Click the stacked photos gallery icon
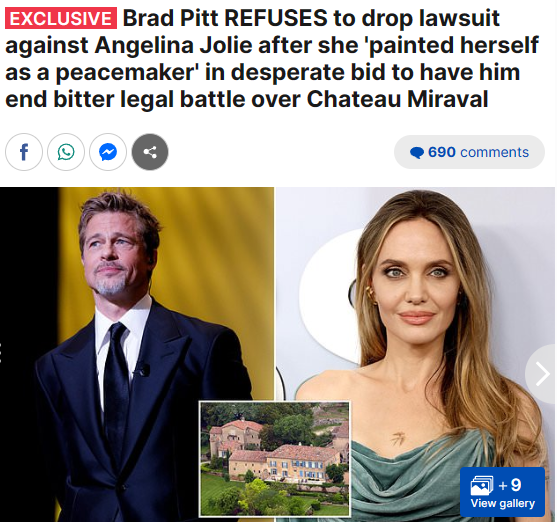Image resolution: width=557 pixels, height=522 pixels. pyautogui.click(x=482, y=485)
